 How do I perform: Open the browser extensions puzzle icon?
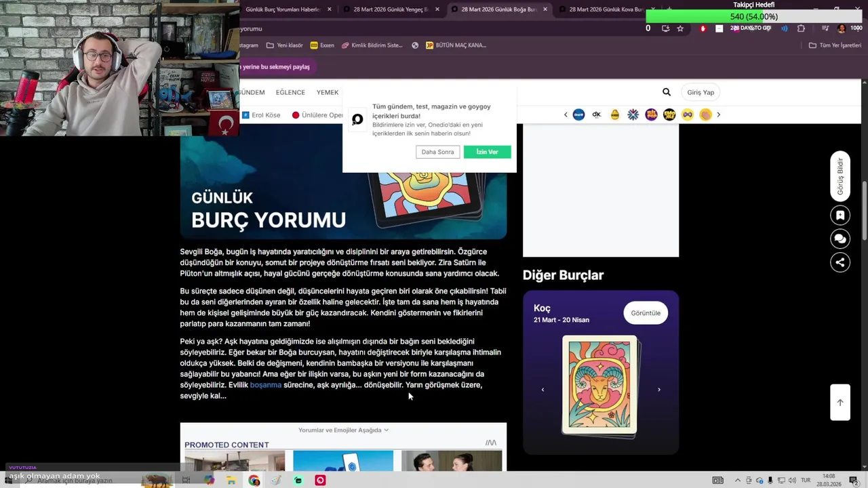click(x=801, y=28)
